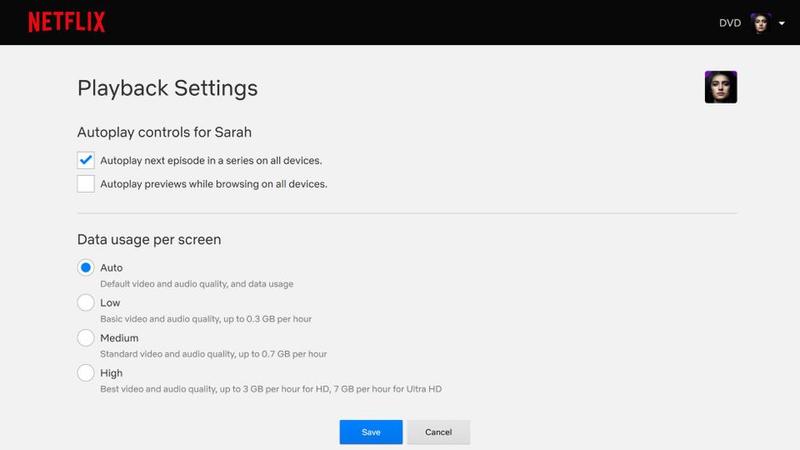Click the 'High' option label text
This screenshot has height=450, width=800.
coord(111,373)
